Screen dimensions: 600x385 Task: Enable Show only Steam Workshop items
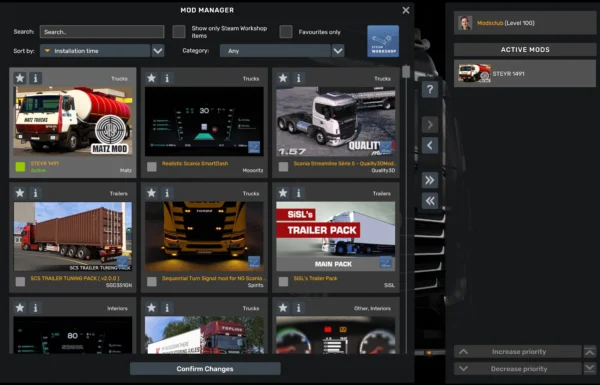[x=179, y=32]
